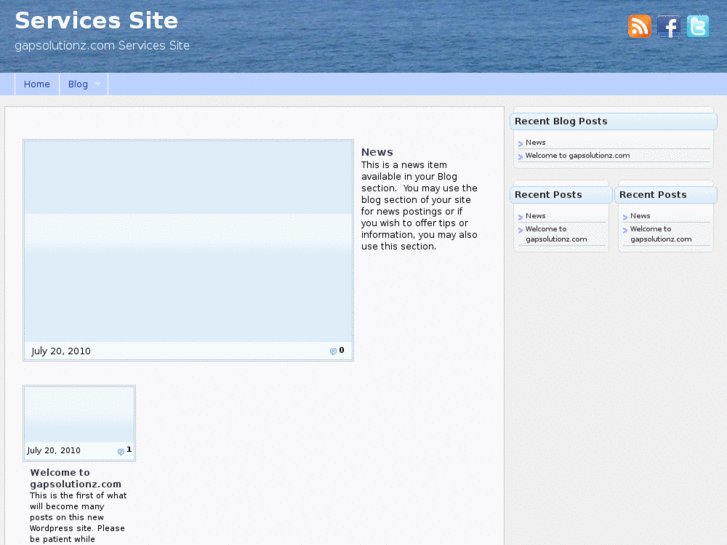This screenshot has width=727, height=545.
Task: Open the Welcome to gapsolutionz.com post heading
Action: click(76, 478)
